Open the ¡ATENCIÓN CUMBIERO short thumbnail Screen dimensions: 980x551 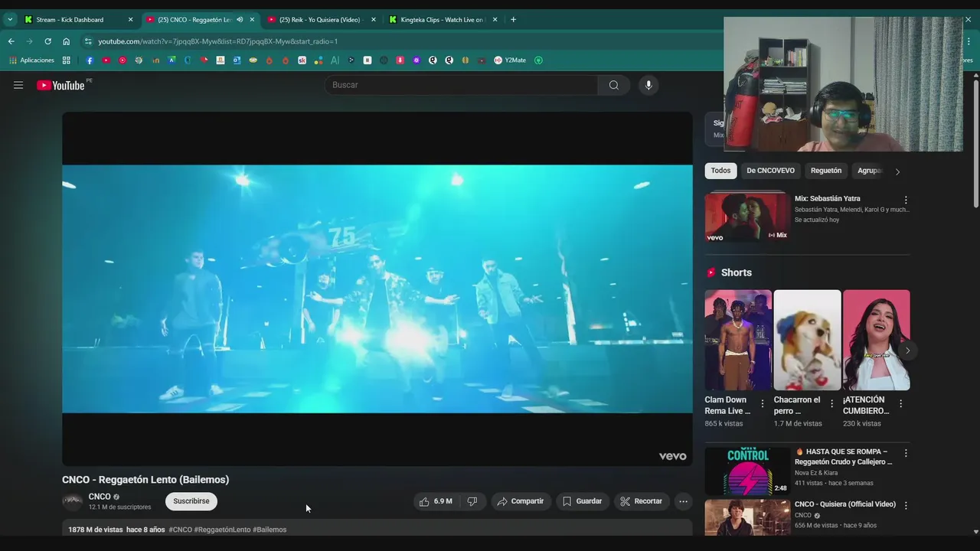pyautogui.click(x=877, y=340)
